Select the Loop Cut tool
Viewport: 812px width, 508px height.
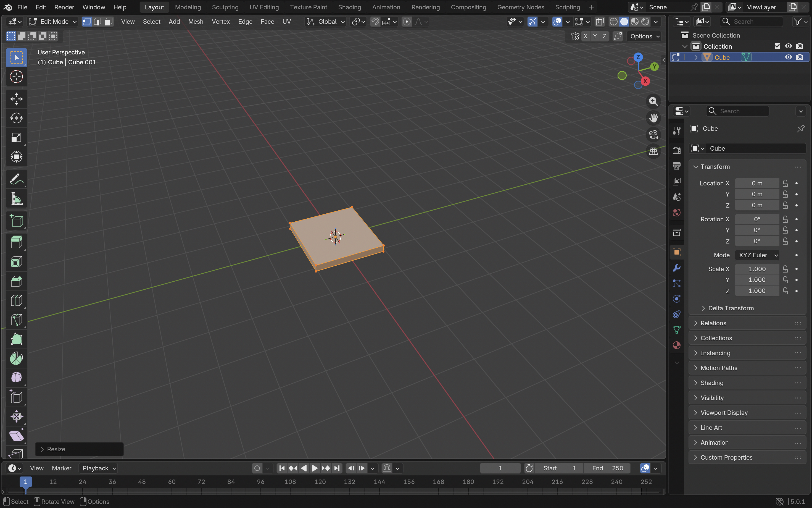pyautogui.click(x=16, y=300)
